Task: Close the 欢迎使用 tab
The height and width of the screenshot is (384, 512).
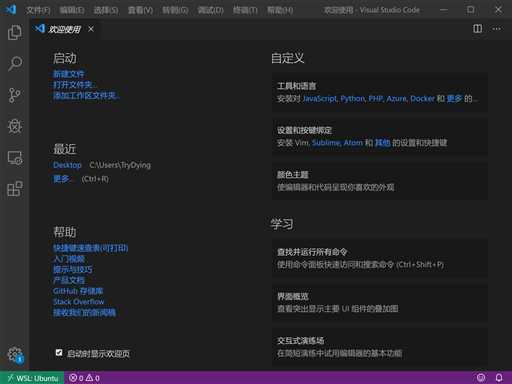Action: (91, 29)
